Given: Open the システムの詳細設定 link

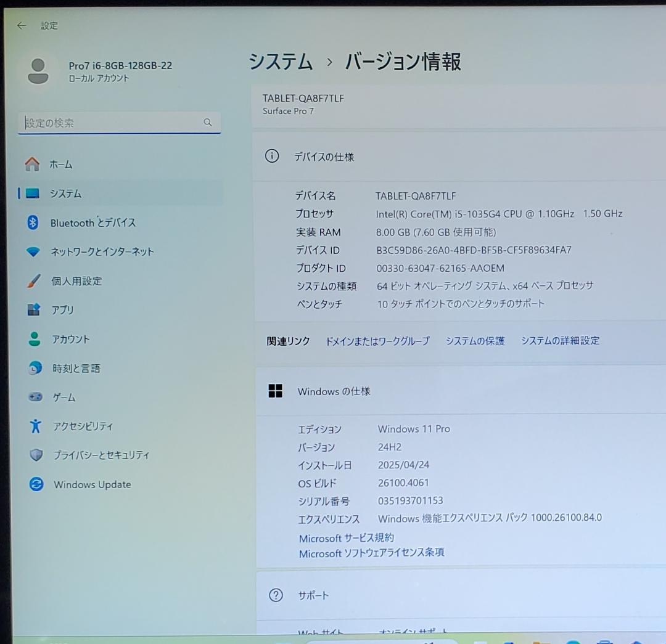Looking at the screenshot, I should click(x=559, y=341).
